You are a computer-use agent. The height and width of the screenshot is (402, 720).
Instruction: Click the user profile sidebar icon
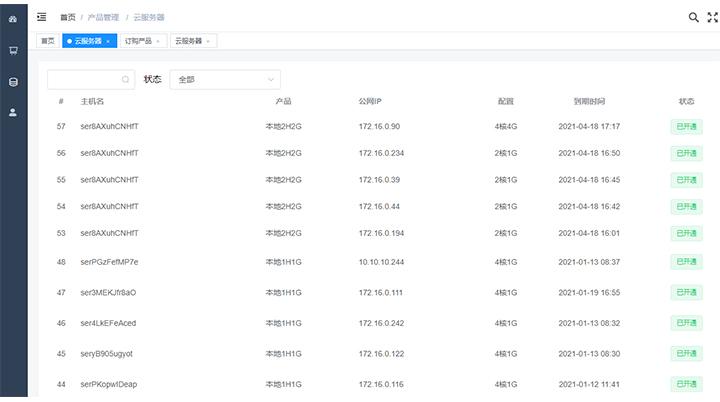[13, 112]
